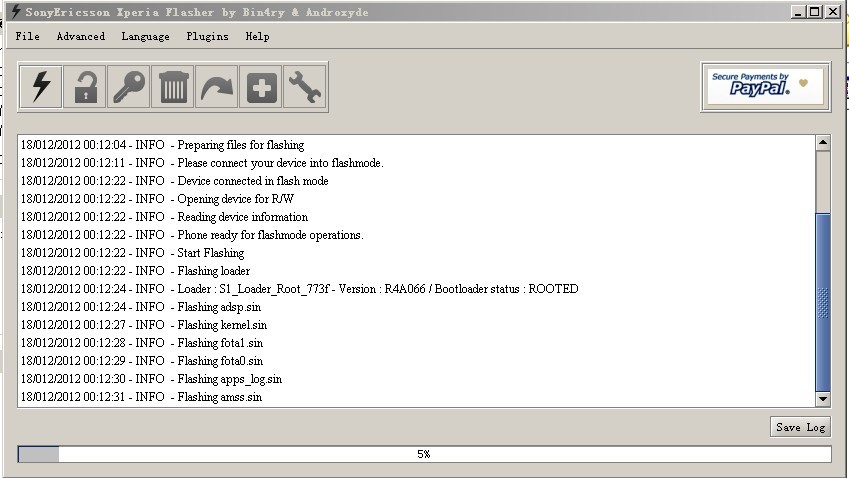
Task: Click the log's vertical scrollbar thumb
Action: [823, 302]
